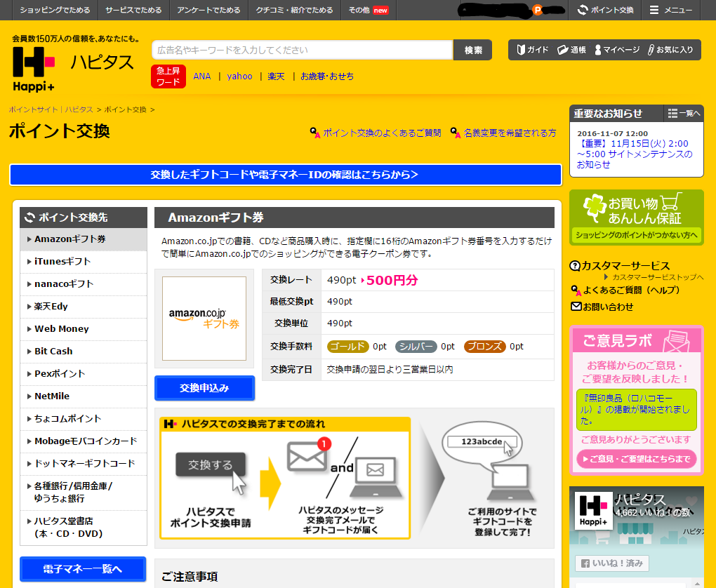Click the 検索 search button

coord(472,51)
